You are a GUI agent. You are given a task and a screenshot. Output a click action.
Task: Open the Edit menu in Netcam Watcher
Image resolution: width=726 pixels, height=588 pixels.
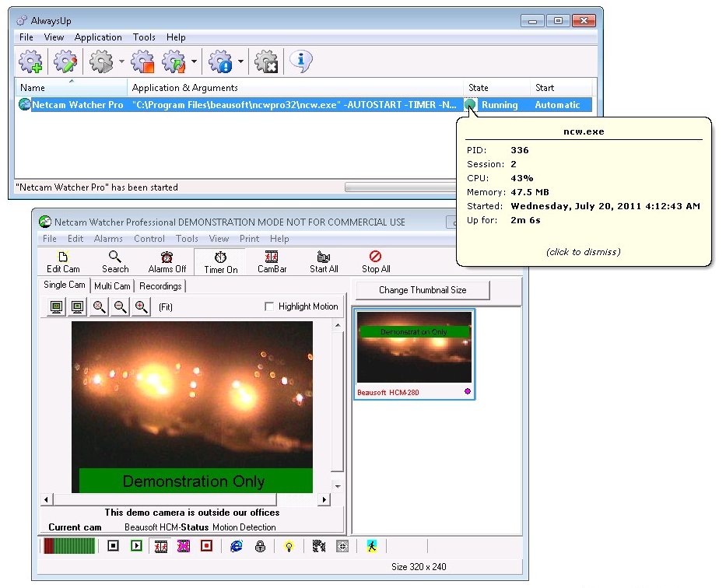click(x=75, y=239)
